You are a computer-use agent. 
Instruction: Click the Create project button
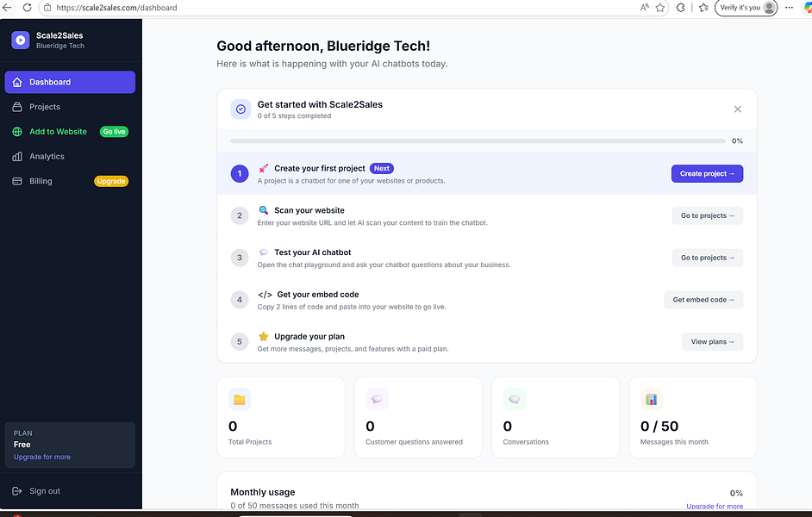[707, 174]
